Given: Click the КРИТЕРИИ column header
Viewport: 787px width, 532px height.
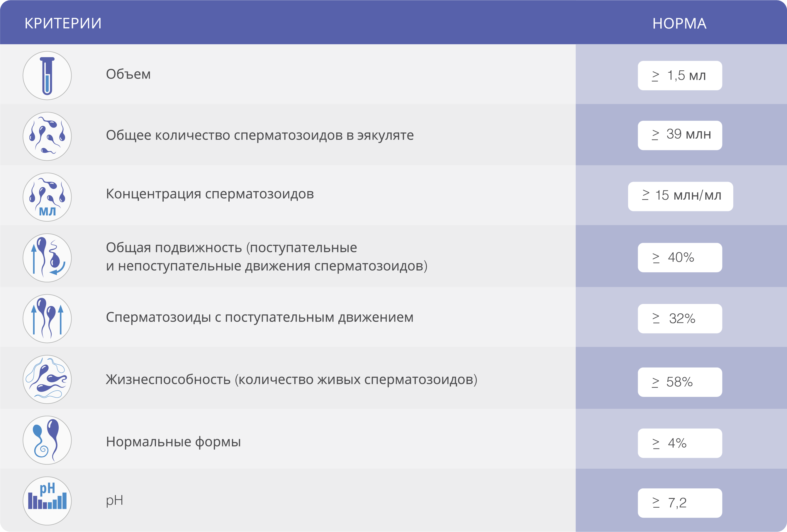Looking at the screenshot, I should 63,23.
